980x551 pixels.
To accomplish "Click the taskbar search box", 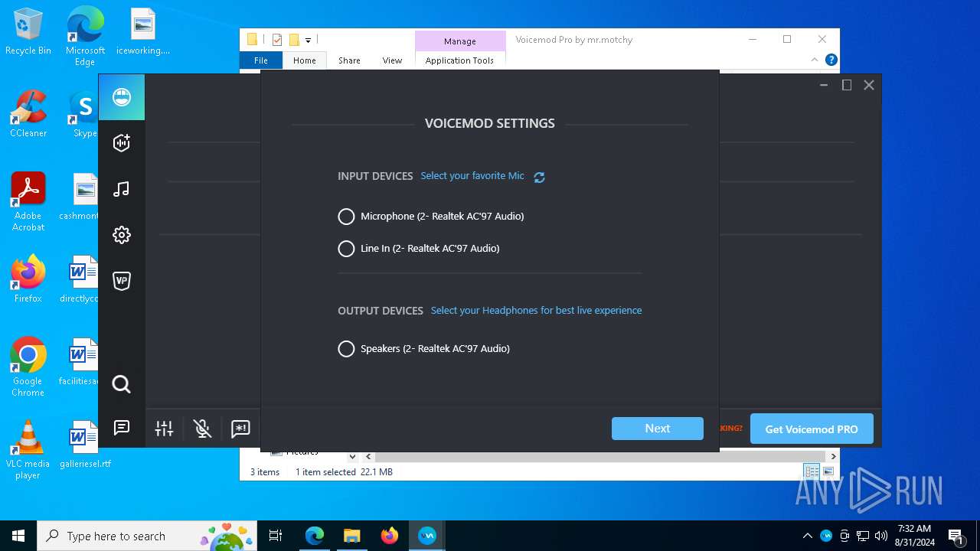I will pos(147,536).
